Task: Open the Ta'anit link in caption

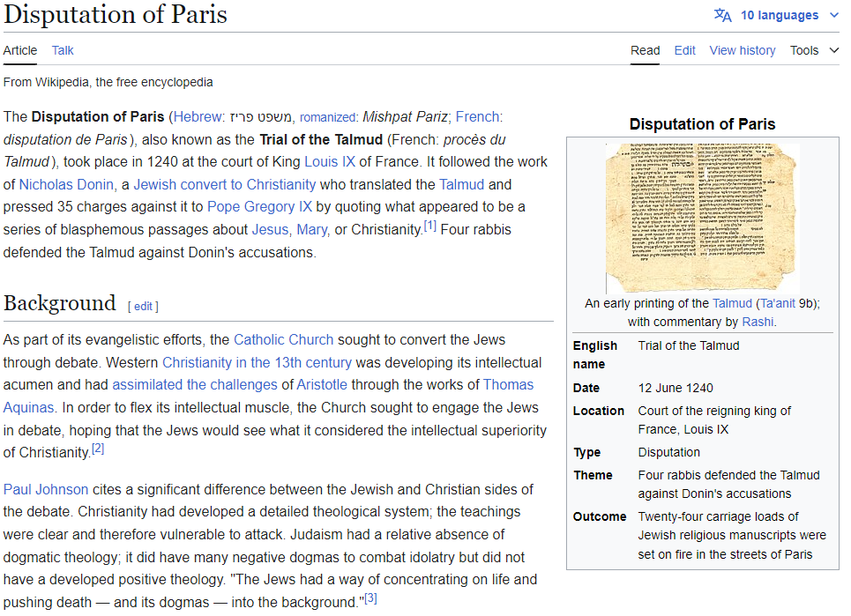Action: tap(777, 303)
